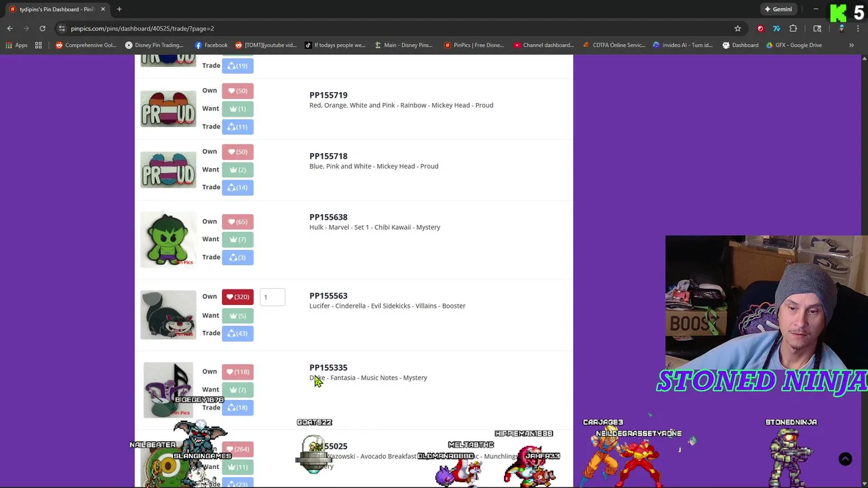Image resolution: width=868 pixels, height=488 pixels.
Task: Click Want (5) on Lucifer pin
Action: coord(237,315)
